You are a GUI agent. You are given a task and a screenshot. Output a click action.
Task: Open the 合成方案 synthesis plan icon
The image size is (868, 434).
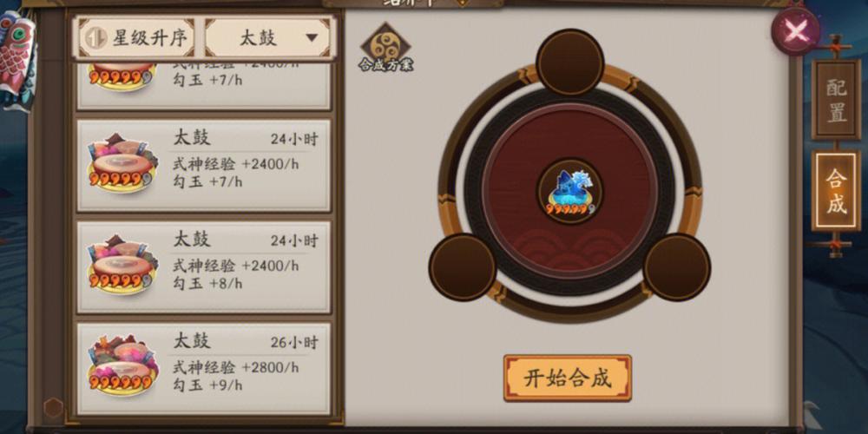pyautogui.click(x=386, y=48)
